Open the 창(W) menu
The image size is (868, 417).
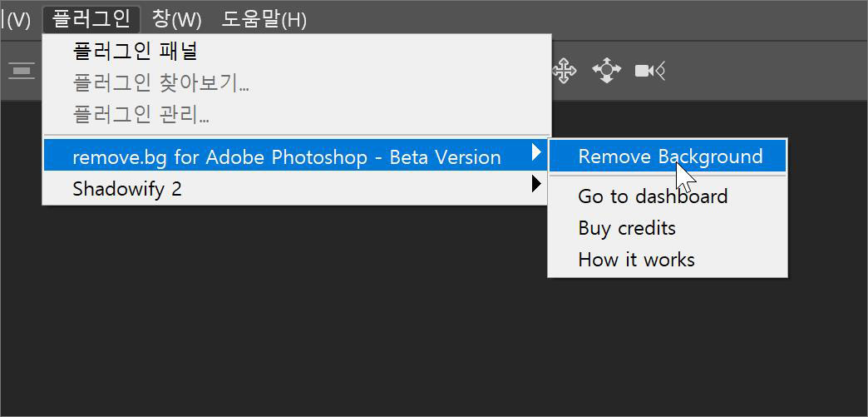tap(176, 19)
